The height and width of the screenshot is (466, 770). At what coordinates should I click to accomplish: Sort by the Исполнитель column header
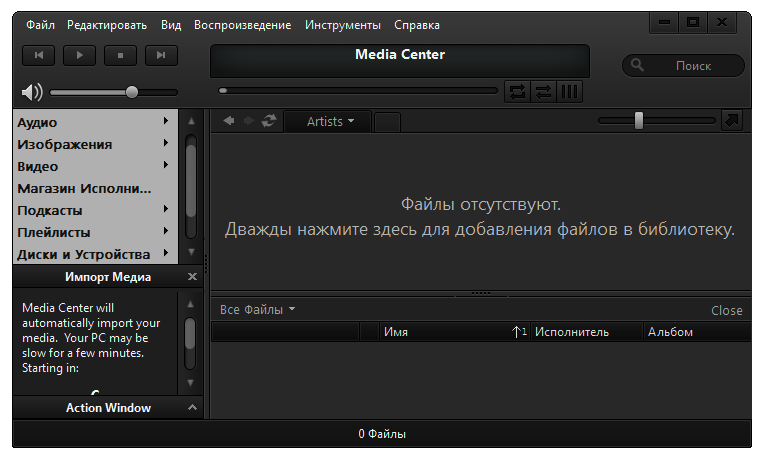click(587, 332)
